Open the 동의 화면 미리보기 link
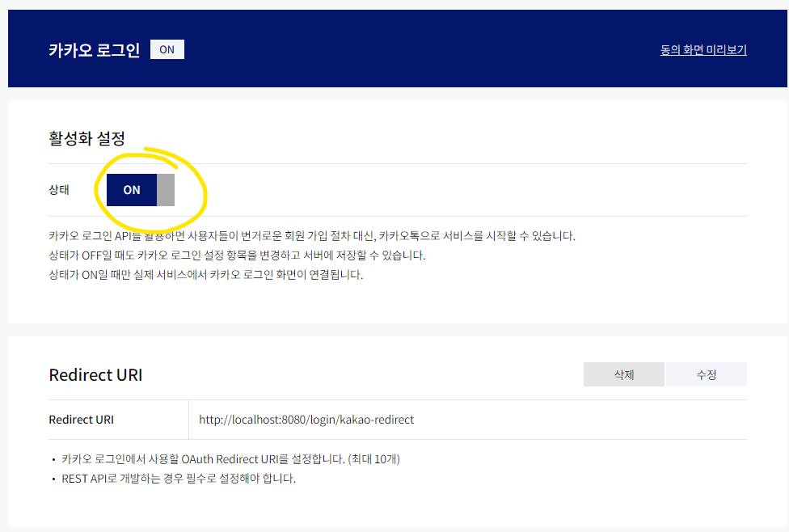Screen dimensions: 789x532 click(x=703, y=50)
